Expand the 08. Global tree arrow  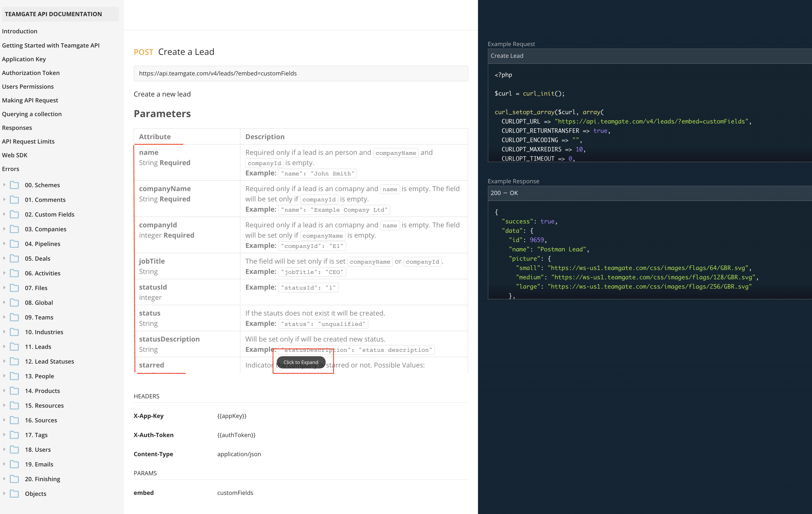click(x=4, y=302)
